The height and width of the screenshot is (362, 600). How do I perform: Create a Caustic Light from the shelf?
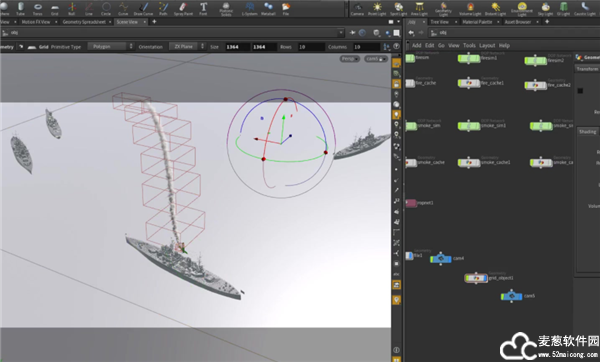[x=585, y=8]
